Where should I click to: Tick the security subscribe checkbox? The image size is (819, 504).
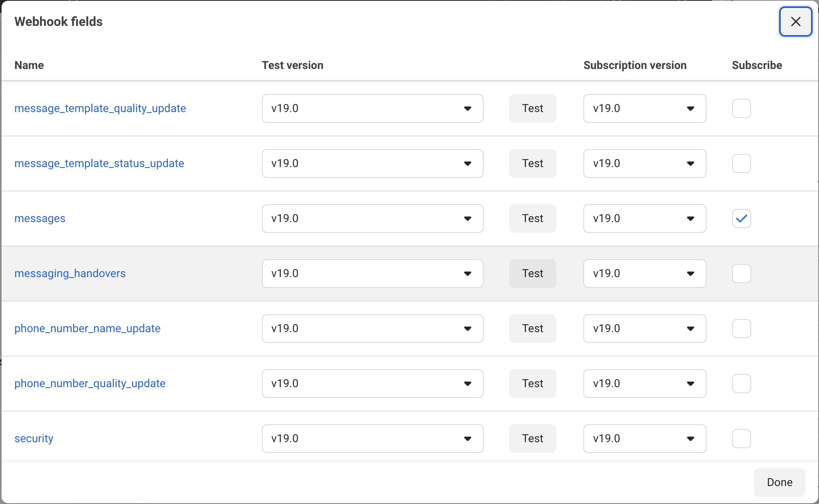tap(741, 439)
